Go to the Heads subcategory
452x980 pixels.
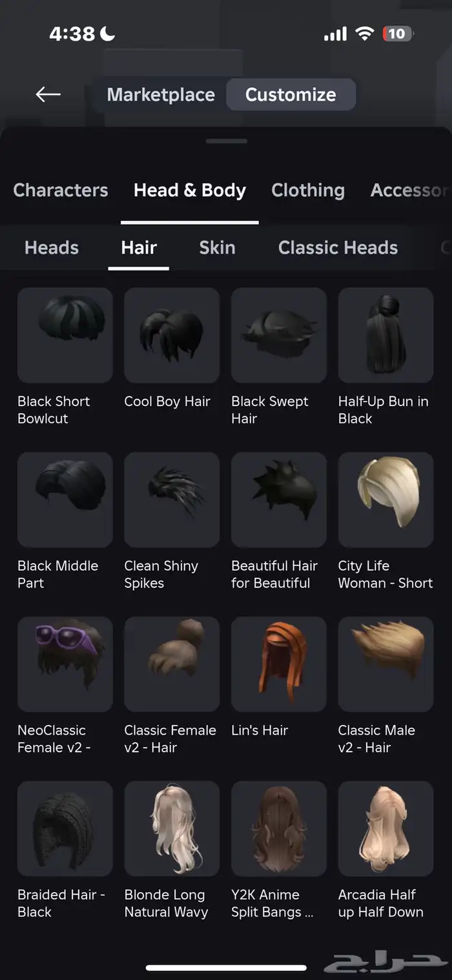pyautogui.click(x=52, y=248)
